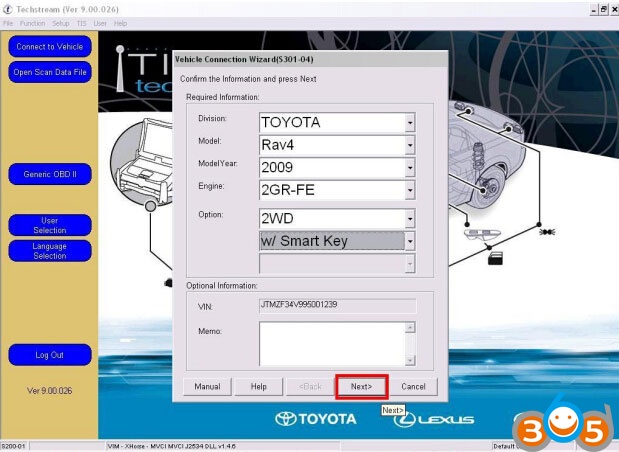Image resolution: width=619 pixels, height=452 pixels.
Task: Click the Toyota logo in banner
Action: click(x=315, y=419)
